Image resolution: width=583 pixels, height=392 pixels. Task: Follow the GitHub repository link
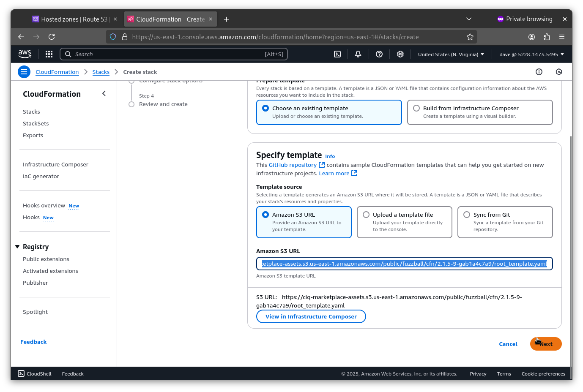click(296, 165)
